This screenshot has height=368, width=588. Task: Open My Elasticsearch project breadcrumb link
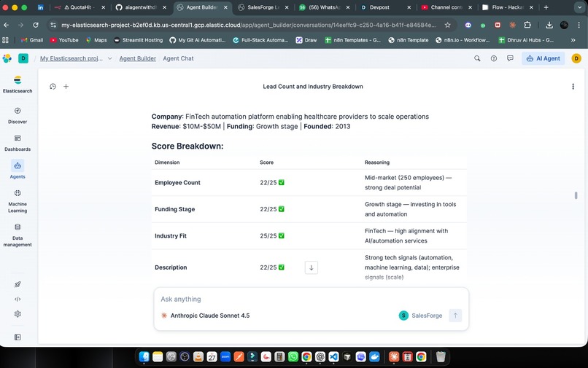point(71,58)
